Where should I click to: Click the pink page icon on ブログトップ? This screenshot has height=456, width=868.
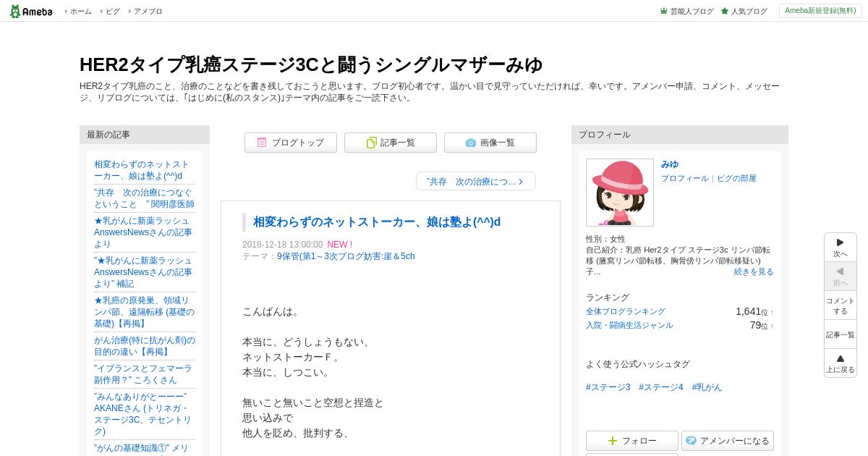262,143
